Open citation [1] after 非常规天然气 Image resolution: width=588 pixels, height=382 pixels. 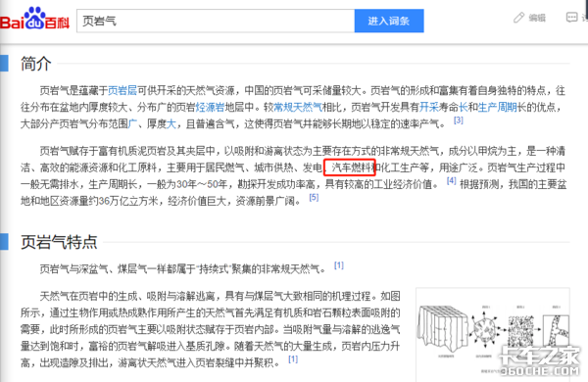pyautogui.click(x=339, y=265)
